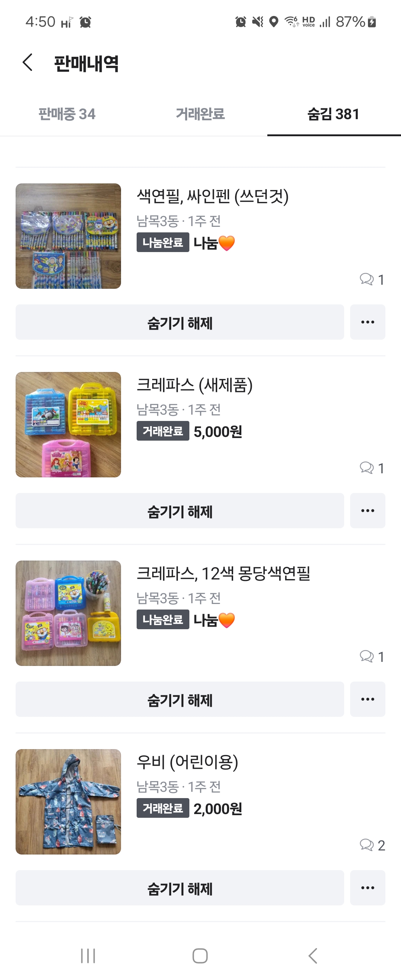
Task: Open more options for 우비 (어린이용) listing
Action: coord(367,888)
